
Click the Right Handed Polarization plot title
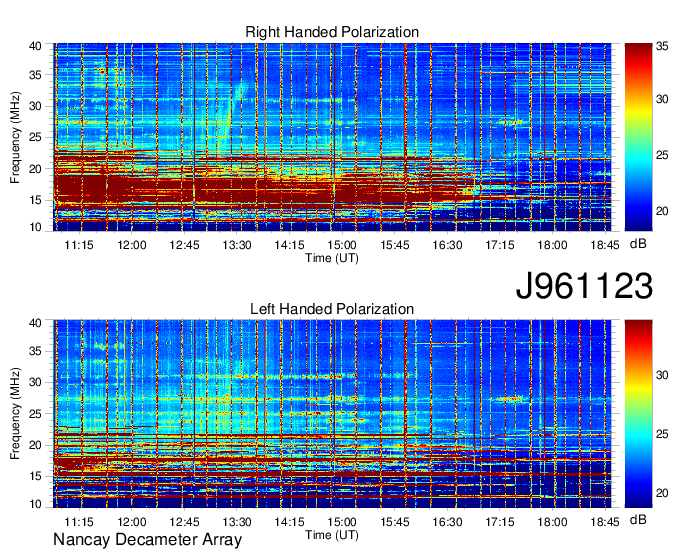click(332, 32)
